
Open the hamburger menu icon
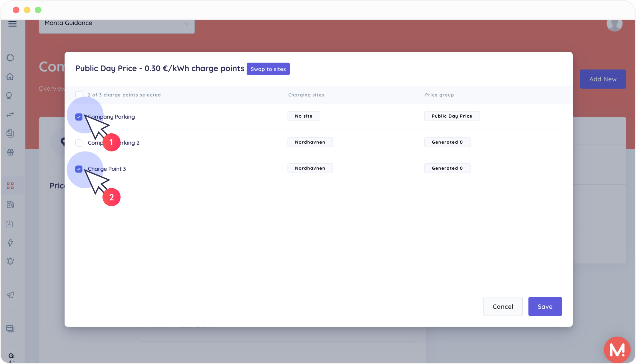(12, 24)
